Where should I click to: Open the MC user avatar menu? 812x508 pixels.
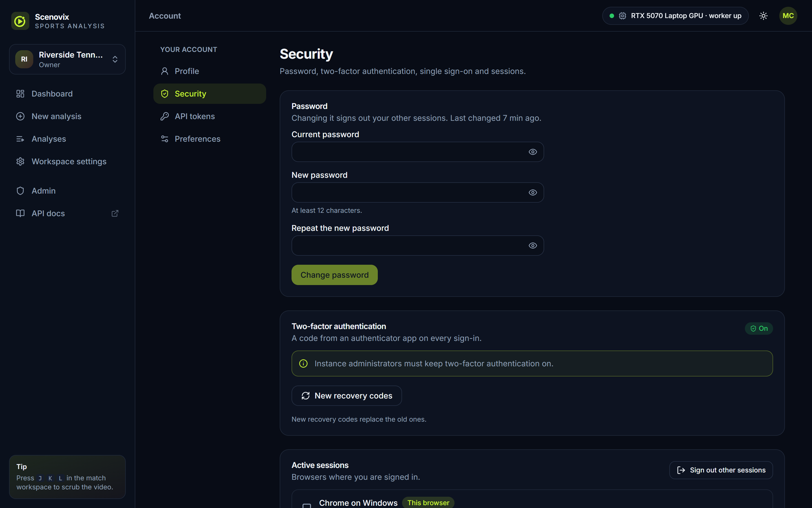[788, 16]
